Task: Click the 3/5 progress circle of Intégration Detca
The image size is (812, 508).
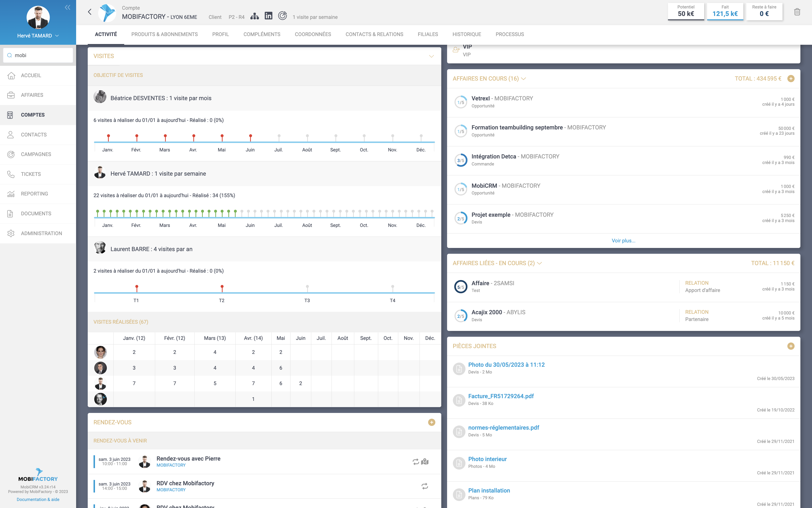Action: (461, 161)
